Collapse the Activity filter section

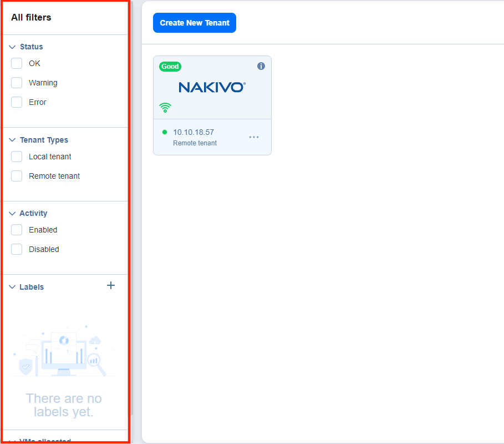(12, 214)
